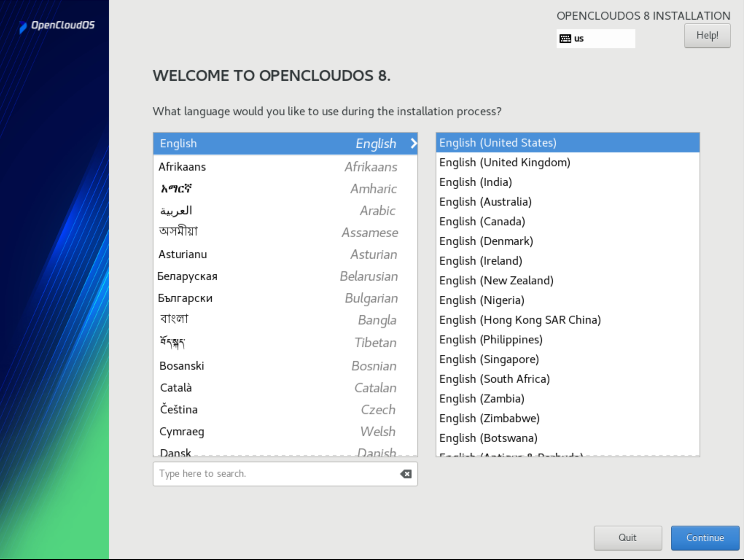
Task: Choose English (Australia) locale
Action: pos(568,202)
